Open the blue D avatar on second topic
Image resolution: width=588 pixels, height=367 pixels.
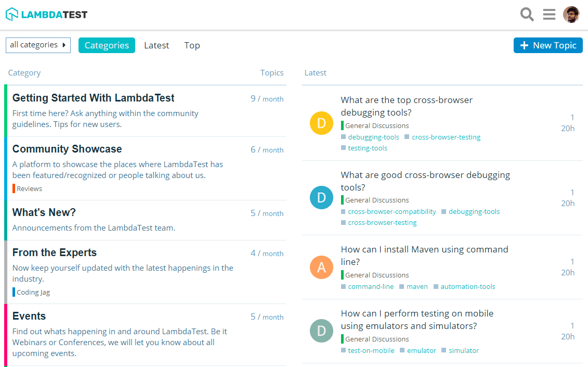[321, 197]
